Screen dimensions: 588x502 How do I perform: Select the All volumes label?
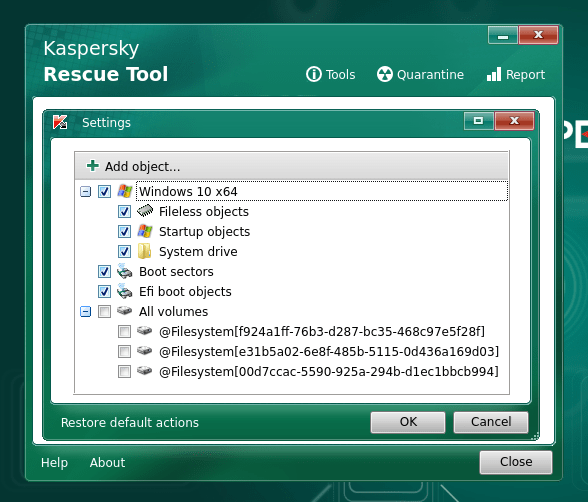[173, 312]
